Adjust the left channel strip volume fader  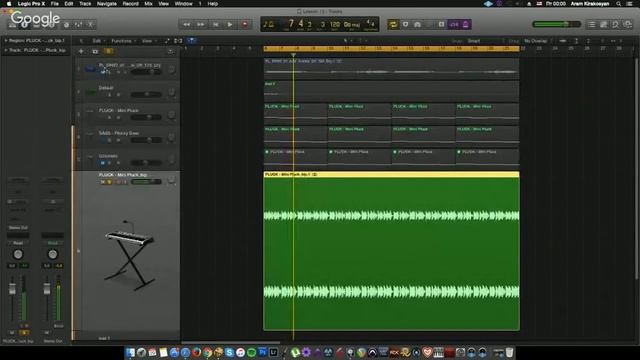(12, 289)
